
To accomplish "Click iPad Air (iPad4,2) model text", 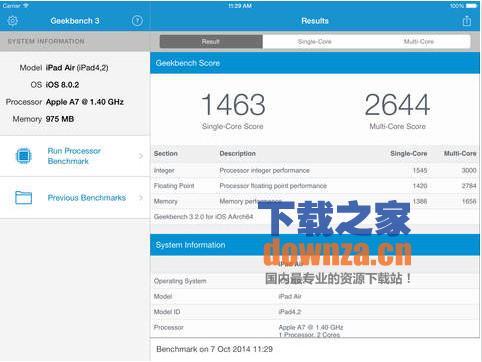I will [77, 68].
